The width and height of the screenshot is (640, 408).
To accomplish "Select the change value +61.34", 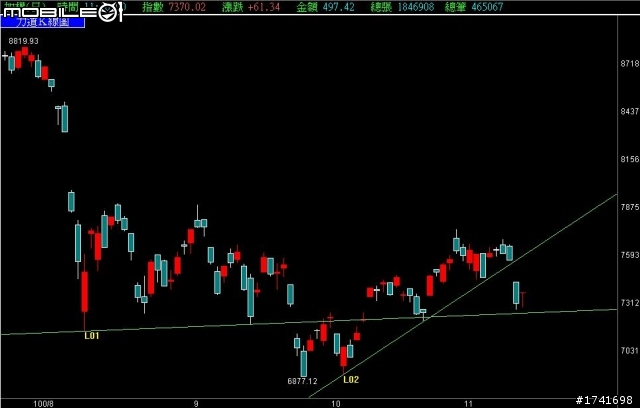I will (x=264, y=7).
